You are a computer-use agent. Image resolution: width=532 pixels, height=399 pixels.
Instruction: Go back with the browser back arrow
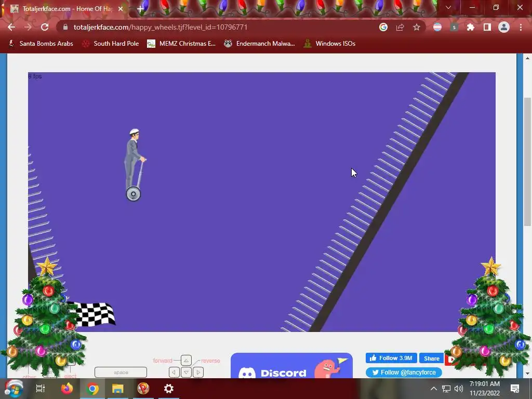[x=11, y=27]
